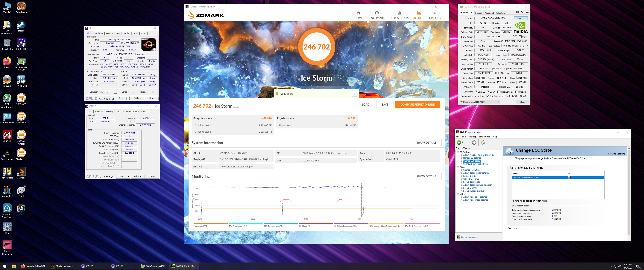The width and height of the screenshot is (644, 270).
Task: Collapse the Display tree node
Action: pos(458,167)
